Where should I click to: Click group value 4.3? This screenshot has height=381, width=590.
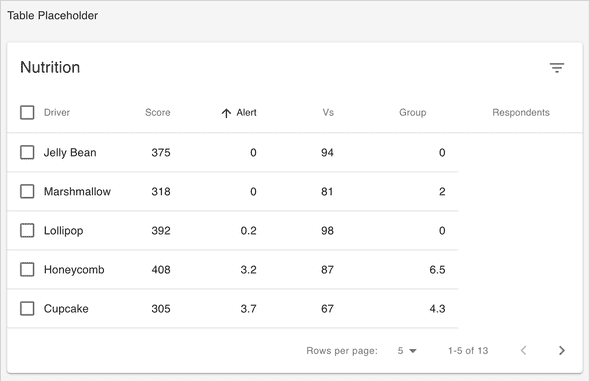(x=437, y=309)
